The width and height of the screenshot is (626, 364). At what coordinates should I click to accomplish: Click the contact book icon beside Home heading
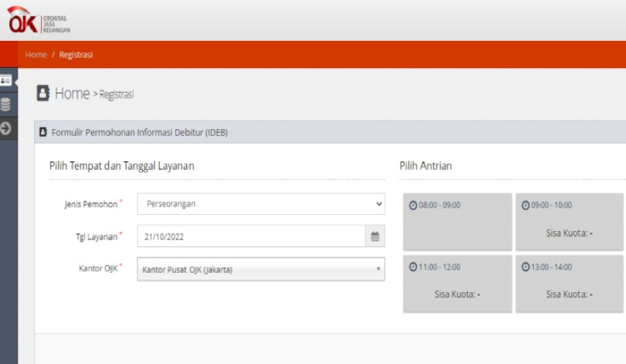coord(43,94)
